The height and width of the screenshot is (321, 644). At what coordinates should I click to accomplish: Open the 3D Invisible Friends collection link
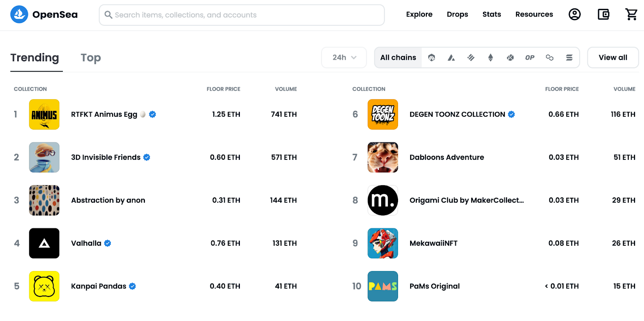pos(105,157)
